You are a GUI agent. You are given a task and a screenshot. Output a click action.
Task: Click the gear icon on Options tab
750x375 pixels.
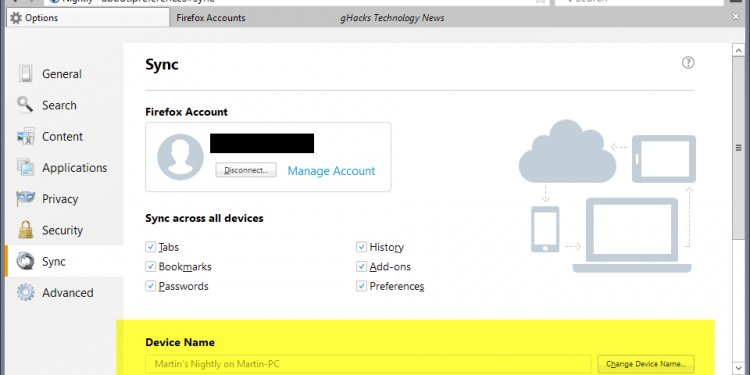[16, 18]
